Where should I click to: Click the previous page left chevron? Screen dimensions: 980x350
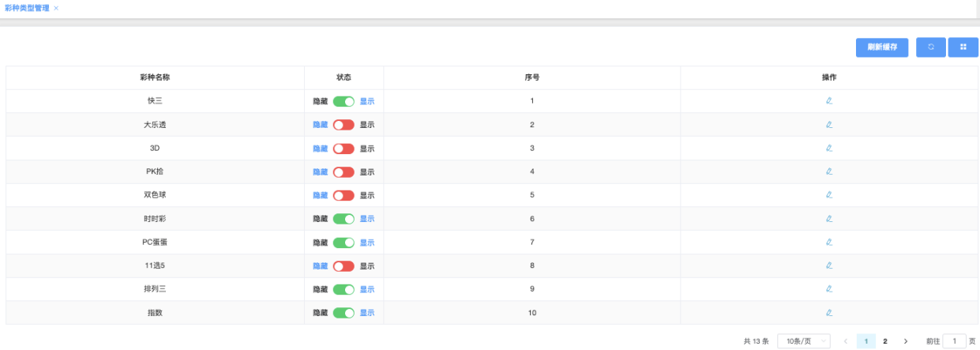point(846,341)
